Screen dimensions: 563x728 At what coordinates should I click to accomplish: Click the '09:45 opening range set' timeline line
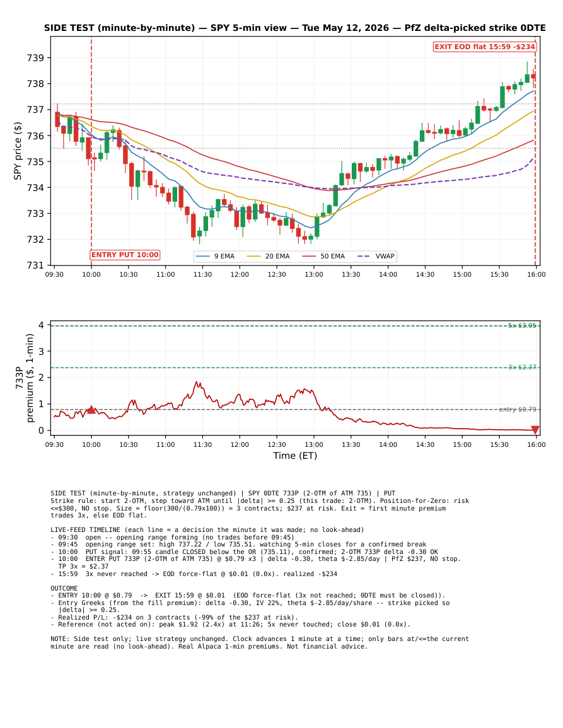[x=238, y=545]
